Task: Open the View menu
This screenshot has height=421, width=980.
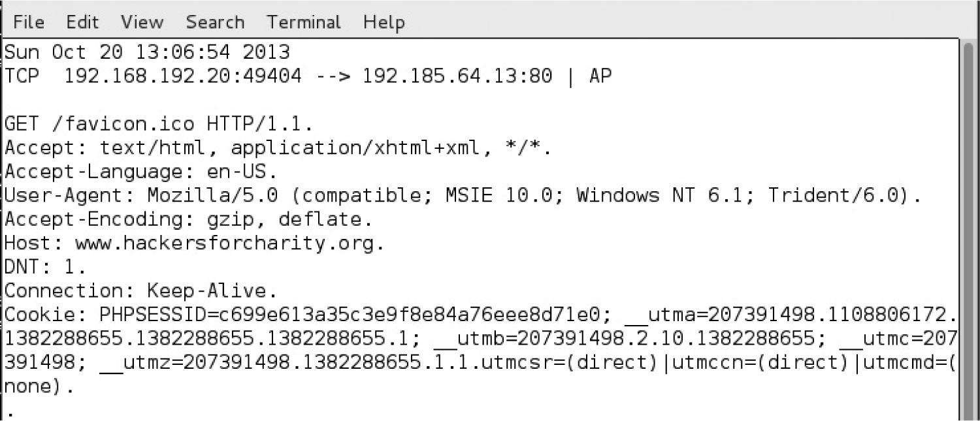Action: tap(142, 22)
